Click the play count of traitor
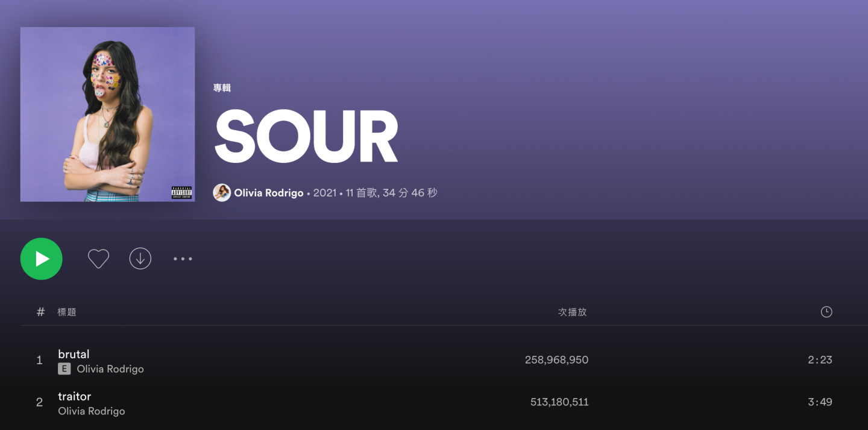The image size is (868, 430). [x=558, y=402]
